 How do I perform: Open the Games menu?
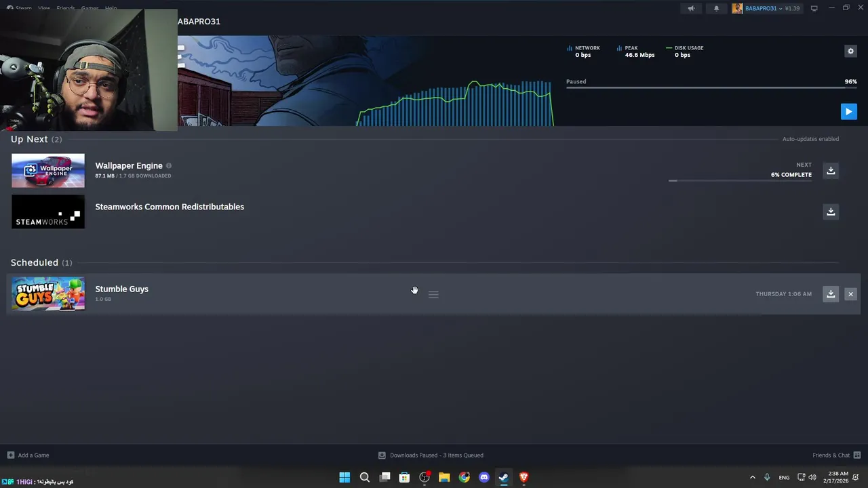[90, 8]
